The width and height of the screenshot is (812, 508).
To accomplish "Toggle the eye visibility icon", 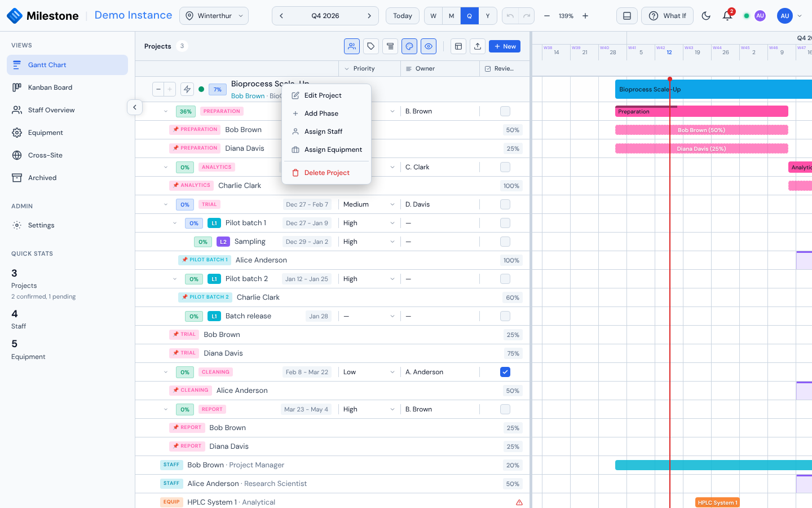I will (429, 46).
